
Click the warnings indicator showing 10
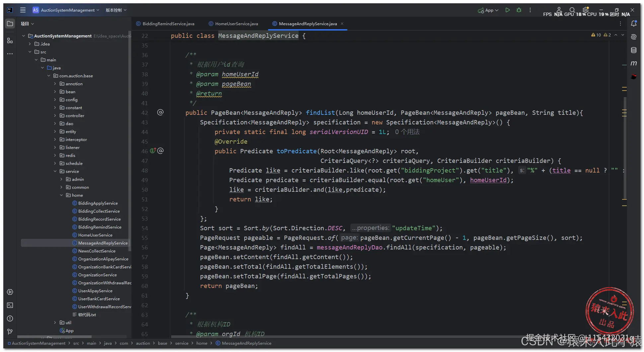(x=596, y=35)
